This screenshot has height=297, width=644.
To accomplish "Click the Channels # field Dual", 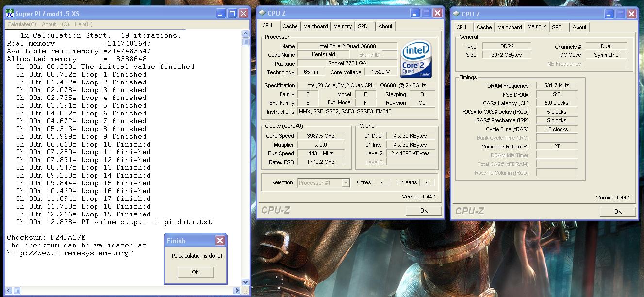I will tap(606, 47).
